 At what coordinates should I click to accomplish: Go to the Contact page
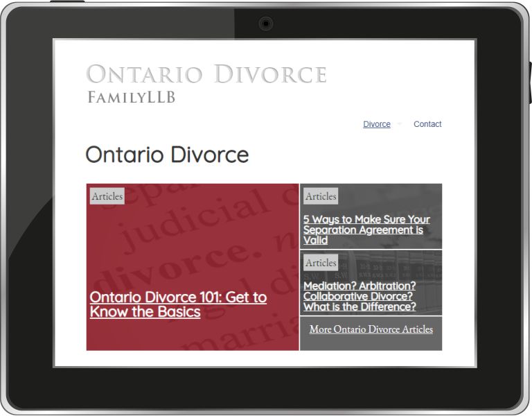click(x=427, y=124)
